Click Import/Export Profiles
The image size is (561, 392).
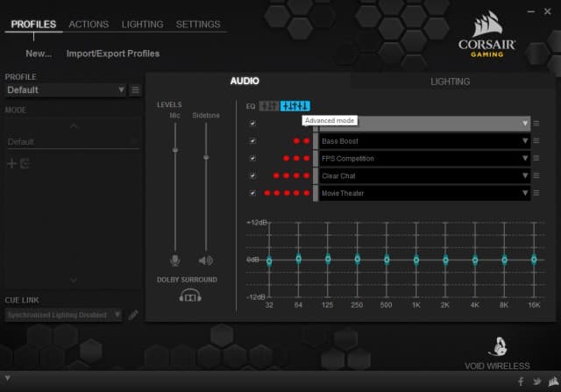click(113, 53)
